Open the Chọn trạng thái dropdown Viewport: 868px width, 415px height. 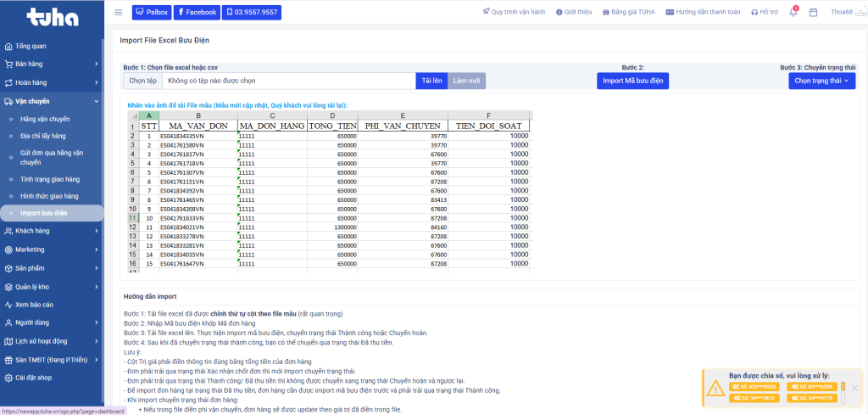pyautogui.click(x=821, y=81)
